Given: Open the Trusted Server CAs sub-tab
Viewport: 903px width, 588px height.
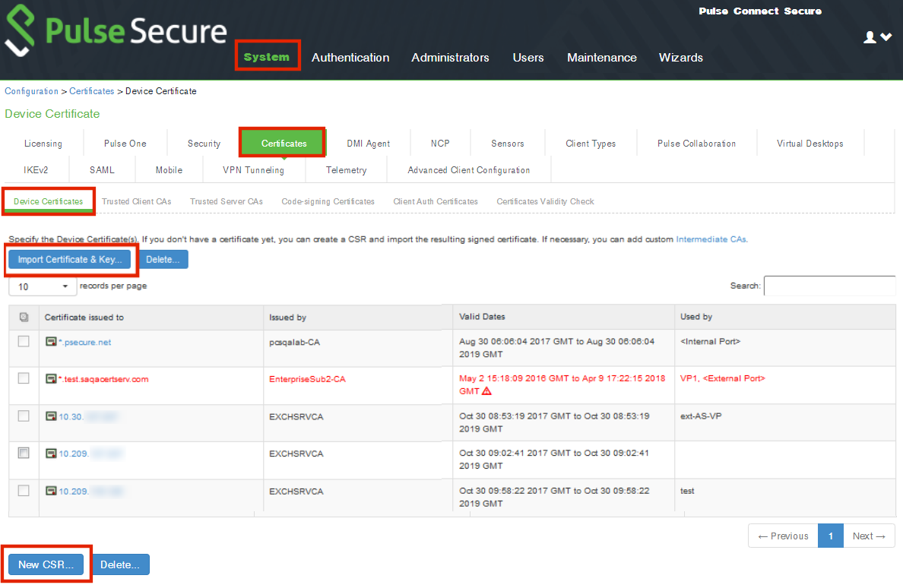Looking at the screenshot, I should [x=227, y=201].
